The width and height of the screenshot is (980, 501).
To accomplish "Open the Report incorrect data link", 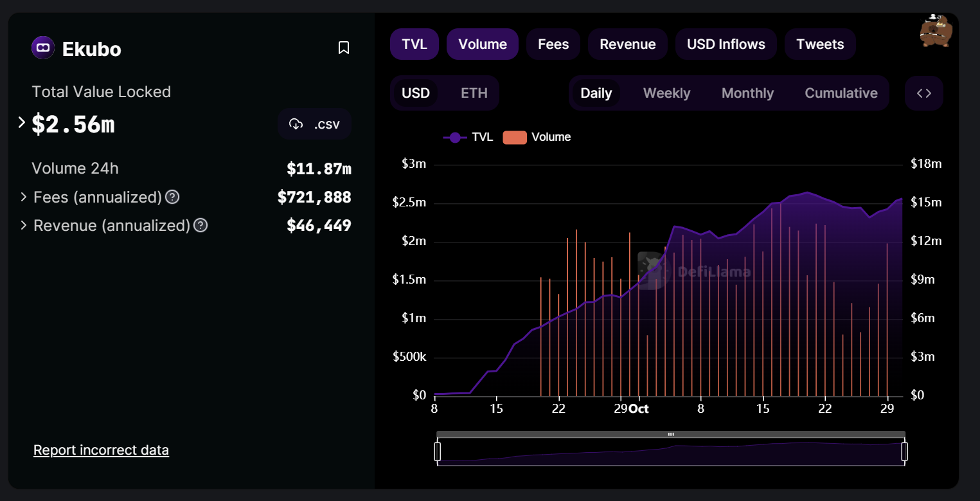I will pos(101,450).
